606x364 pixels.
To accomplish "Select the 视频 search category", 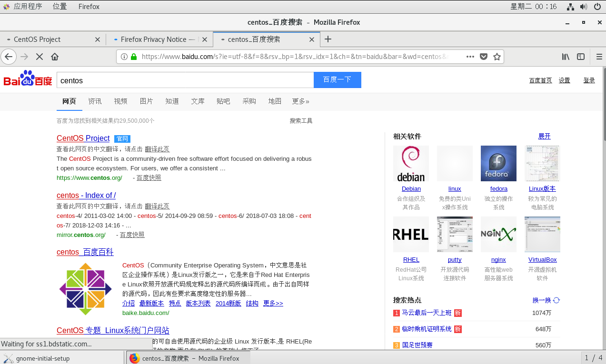I will 120,101.
